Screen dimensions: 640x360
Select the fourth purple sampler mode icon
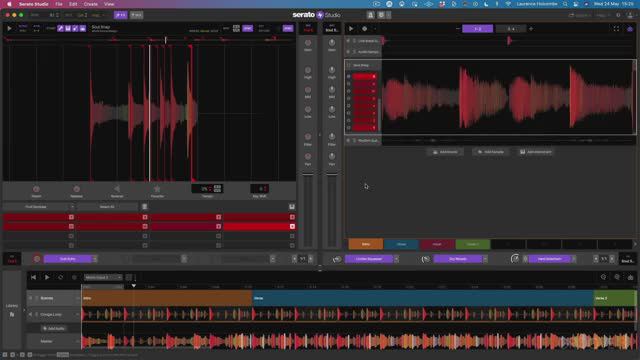(83, 28)
